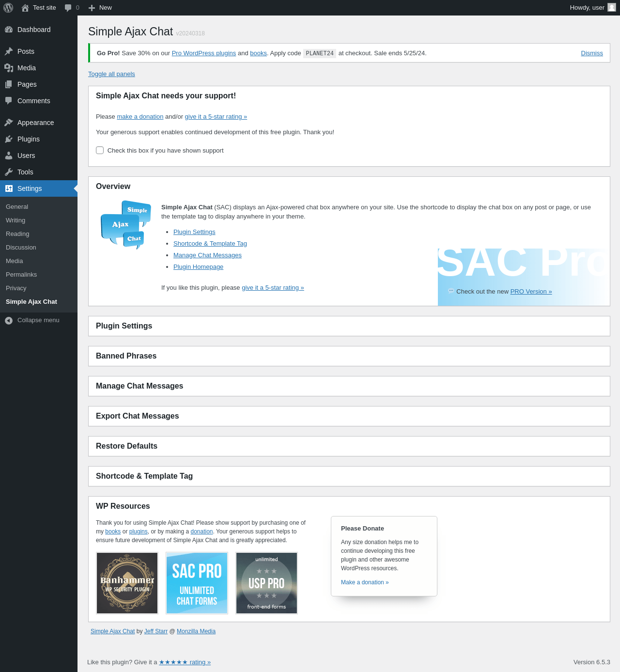Click the Plugins plug icon

[9, 139]
